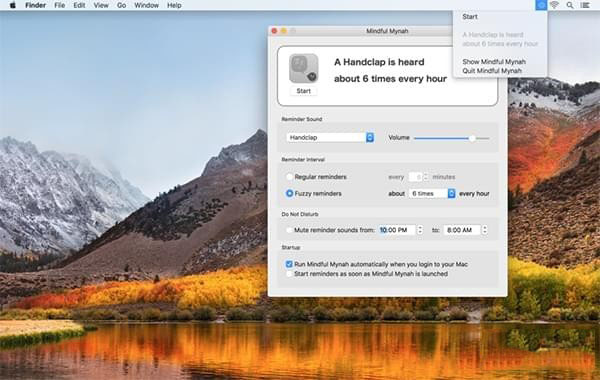600x380 pixels.
Task: Choose Show Mindful Mynah from menu
Action: point(494,62)
